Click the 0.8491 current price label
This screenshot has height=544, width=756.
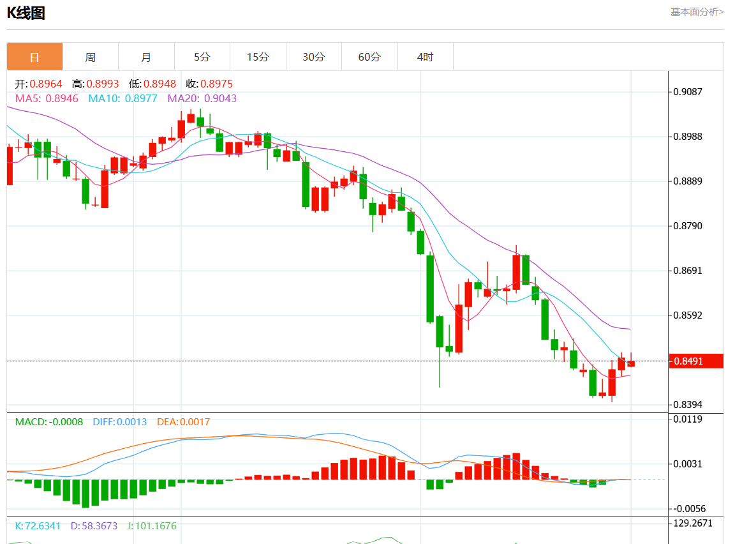[x=696, y=361]
